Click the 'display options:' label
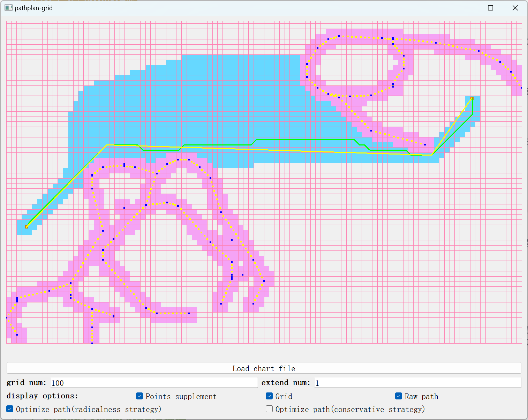 pyautogui.click(x=42, y=396)
